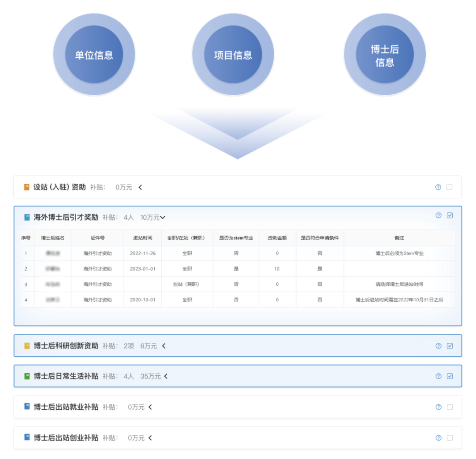Select the 项目信息 circle
The image size is (476, 459).
[233, 55]
